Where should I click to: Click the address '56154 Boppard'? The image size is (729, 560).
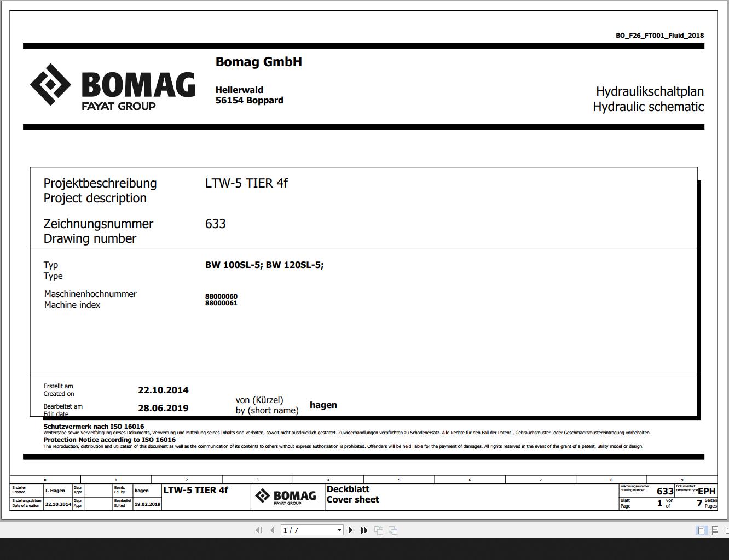pyautogui.click(x=250, y=100)
